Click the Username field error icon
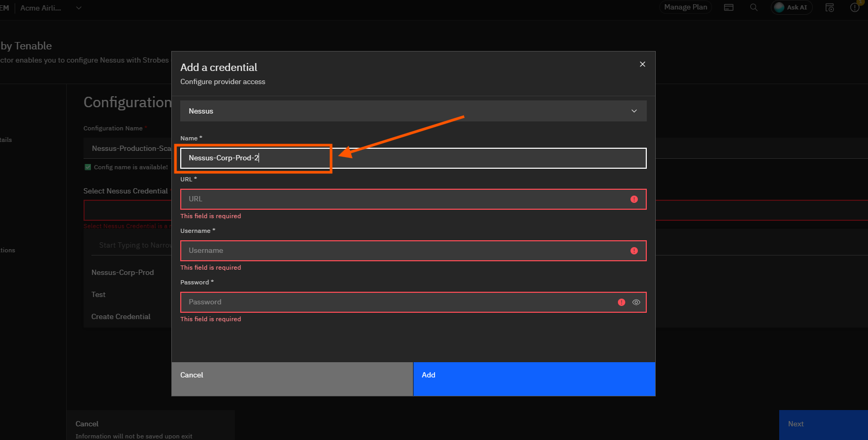Image resolution: width=868 pixels, height=440 pixels. point(634,251)
